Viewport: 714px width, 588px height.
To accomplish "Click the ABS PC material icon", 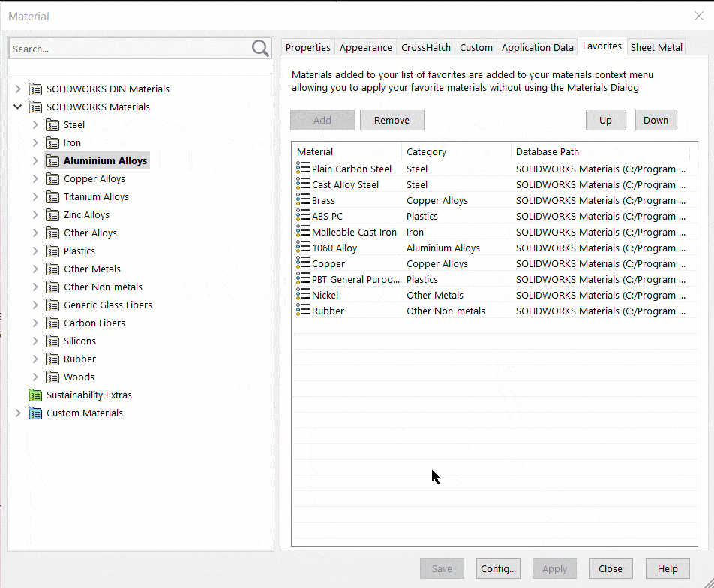I will coord(303,215).
